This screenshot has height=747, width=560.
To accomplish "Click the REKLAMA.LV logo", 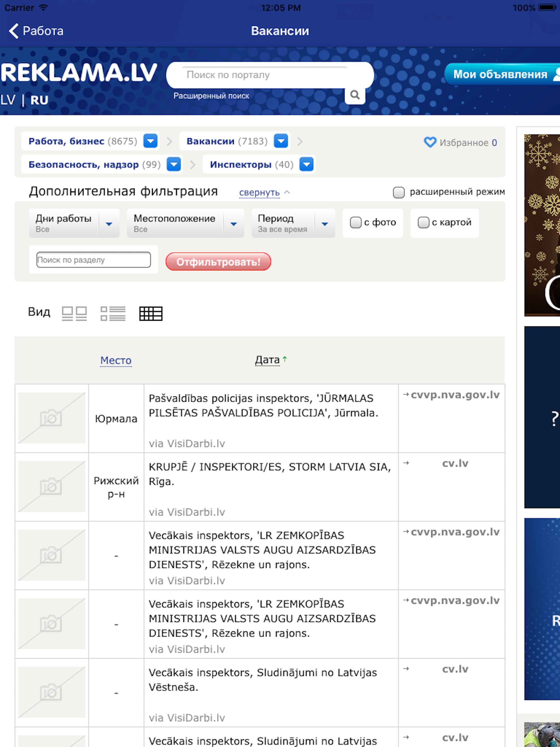I will click(79, 73).
